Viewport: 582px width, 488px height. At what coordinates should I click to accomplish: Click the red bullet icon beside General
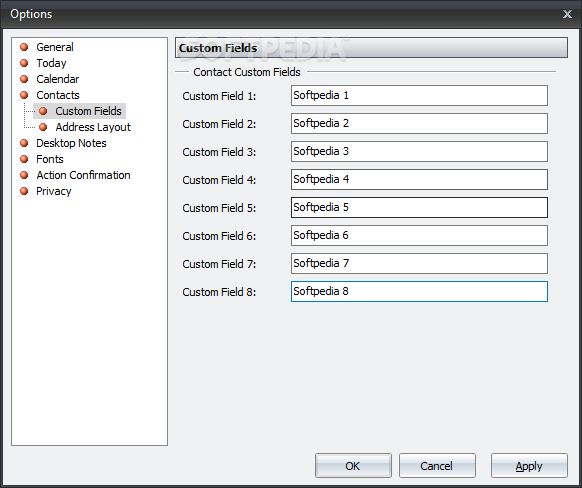(24, 47)
